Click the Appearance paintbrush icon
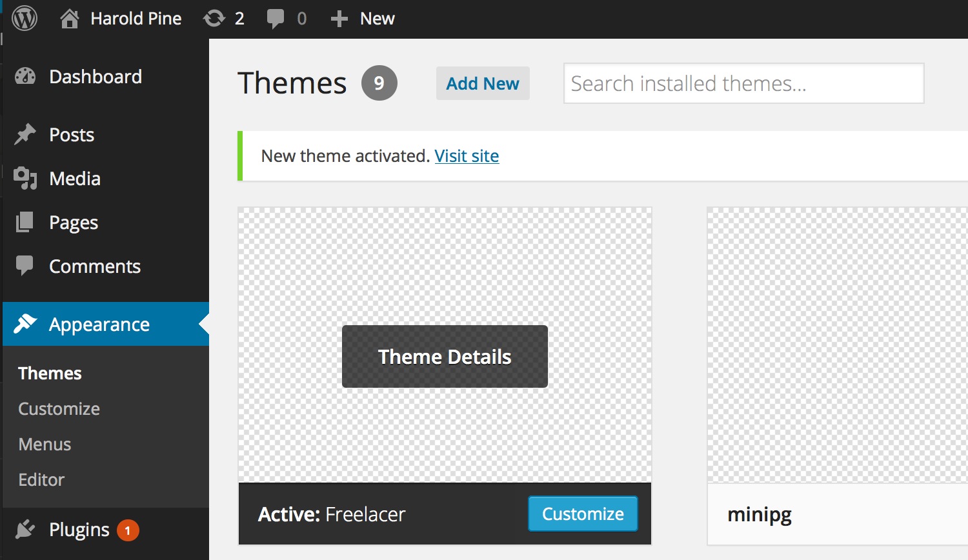Image resolution: width=968 pixels, height=560 pixels. coord(25,324)
